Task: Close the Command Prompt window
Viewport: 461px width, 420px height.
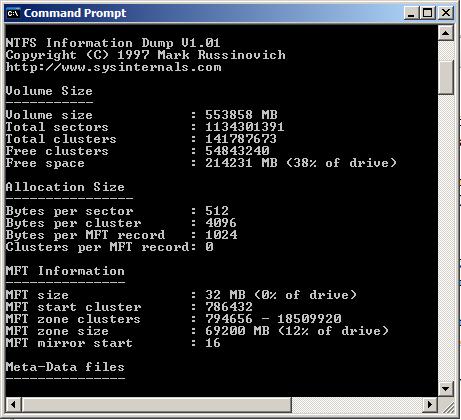Action: [x=446, y=13]
